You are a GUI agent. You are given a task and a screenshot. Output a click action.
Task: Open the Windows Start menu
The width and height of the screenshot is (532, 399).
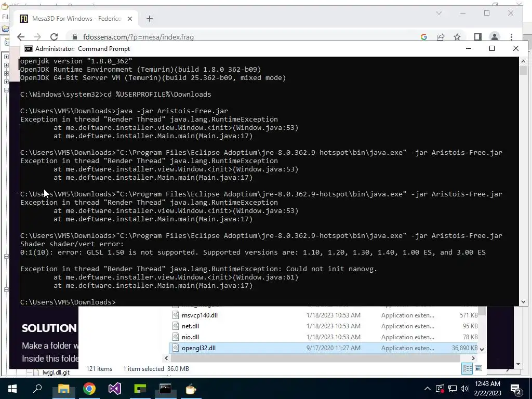coord(12,389)
